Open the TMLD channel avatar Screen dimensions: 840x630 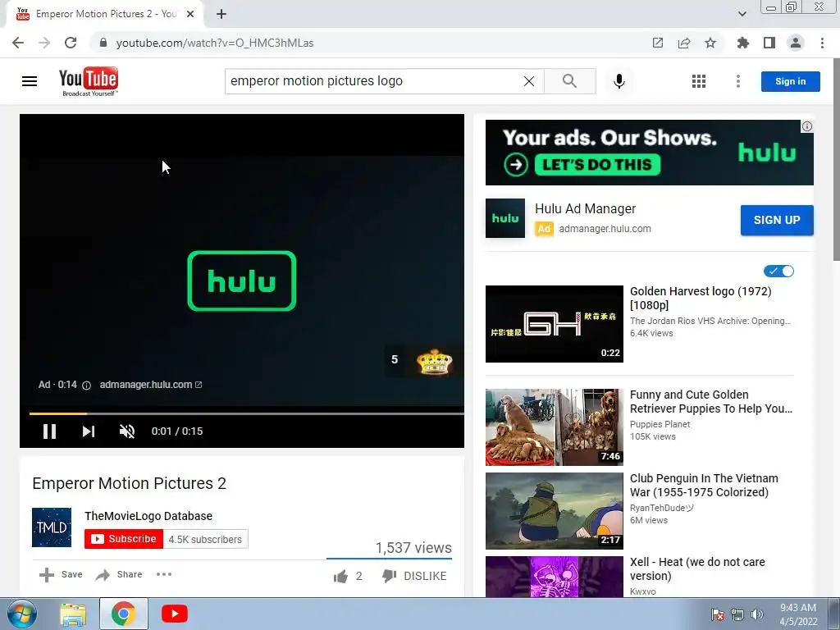[x=52, y=527]
